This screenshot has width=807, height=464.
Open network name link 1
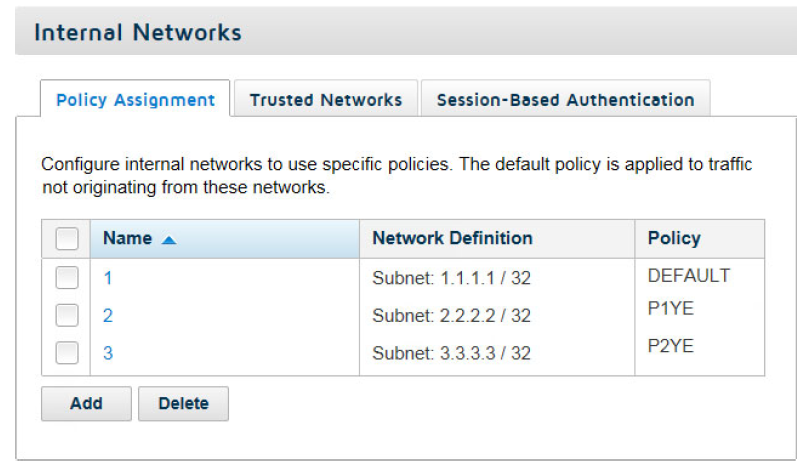click(108, 278)
